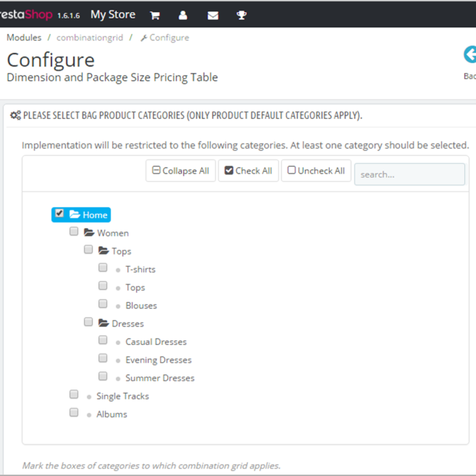Screen dimensions: 476x476
Task: Click the Back arrow icon
Action: click(470, 55)
